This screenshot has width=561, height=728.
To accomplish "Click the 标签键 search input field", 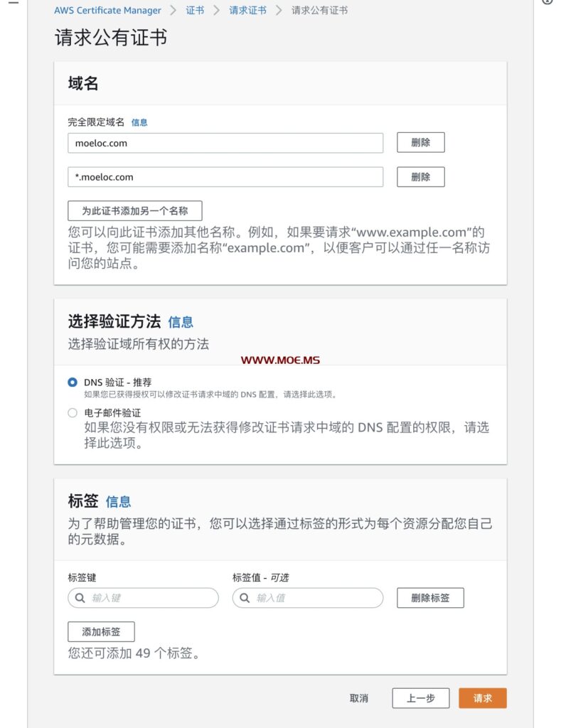I will [143, 598].
